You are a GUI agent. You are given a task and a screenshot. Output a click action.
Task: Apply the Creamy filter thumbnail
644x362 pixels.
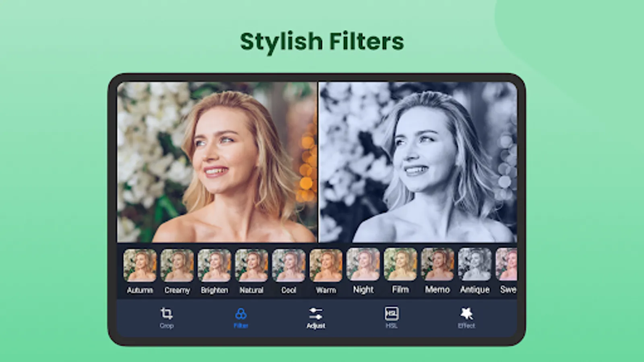pos(177,265)
